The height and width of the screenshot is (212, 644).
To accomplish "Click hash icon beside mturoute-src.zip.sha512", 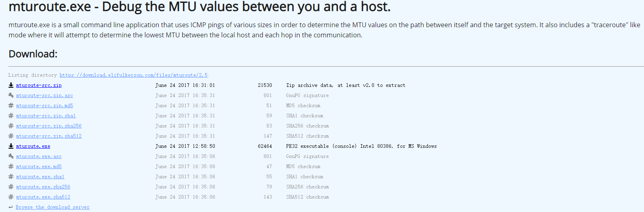I will (x=11, y=136).
